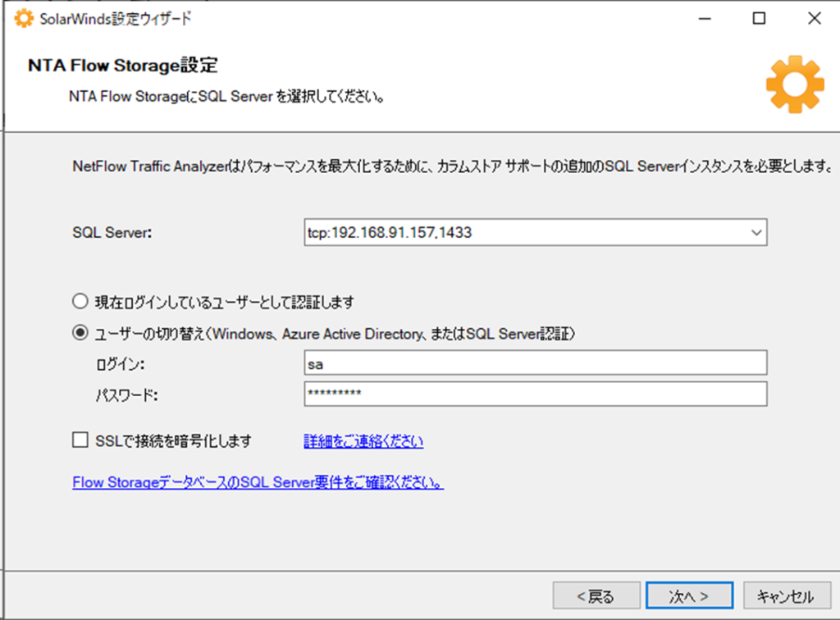Click the SQL Server selection instruction subtitle

[226, 97]
